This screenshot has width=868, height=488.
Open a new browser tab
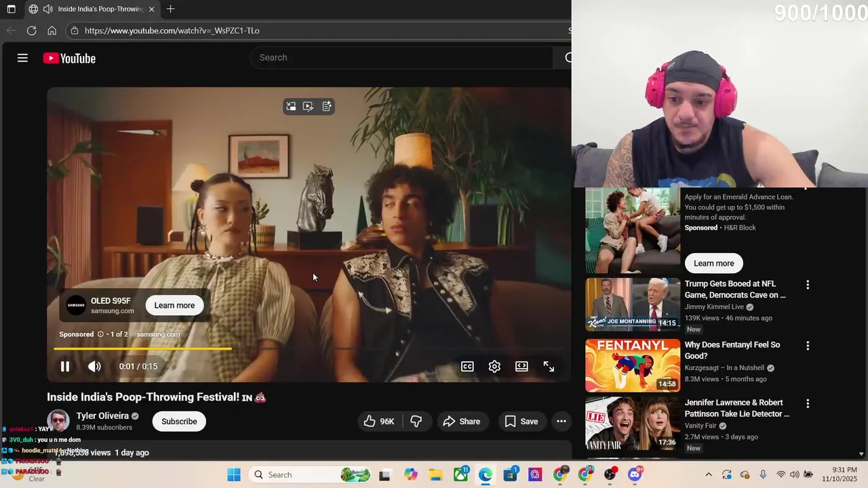(x=171, y=9)
